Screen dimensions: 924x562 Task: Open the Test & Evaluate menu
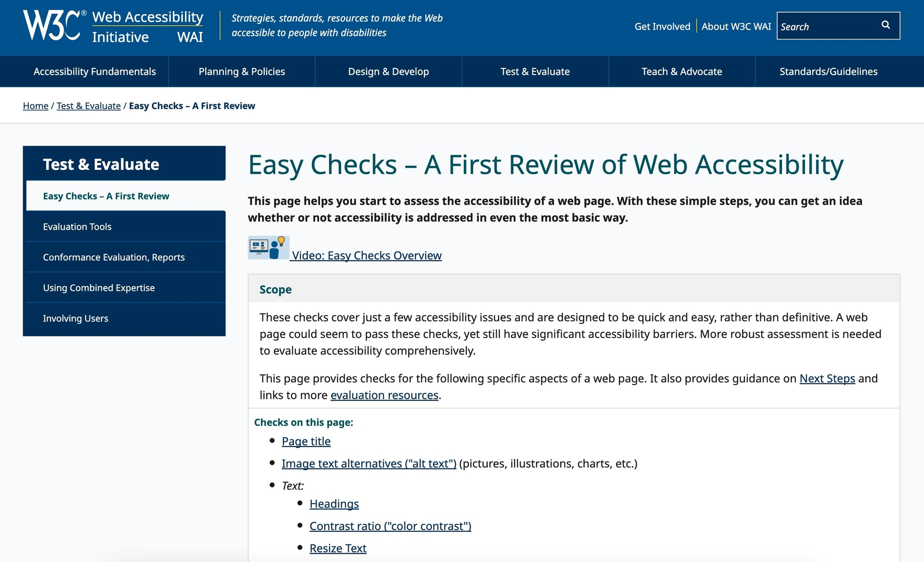coord(535,71)
